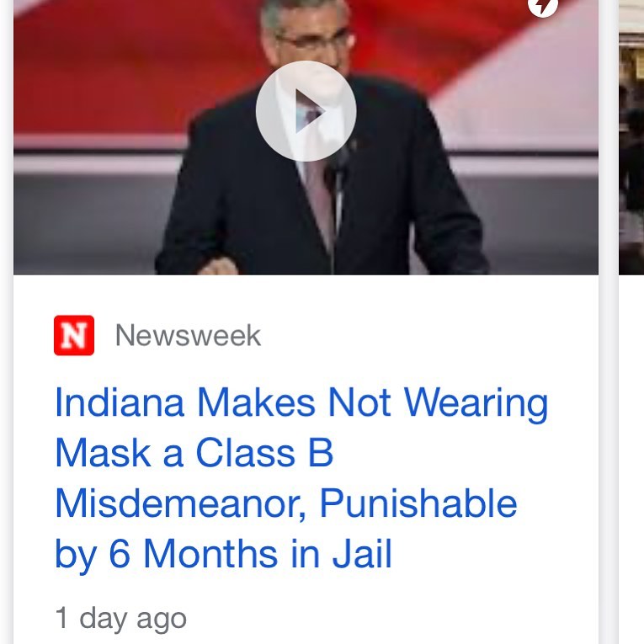This screenshot has height=644, width=644.
Task: Click the word 'Indiana' in the headline
Action: click(x=119, y=402)
